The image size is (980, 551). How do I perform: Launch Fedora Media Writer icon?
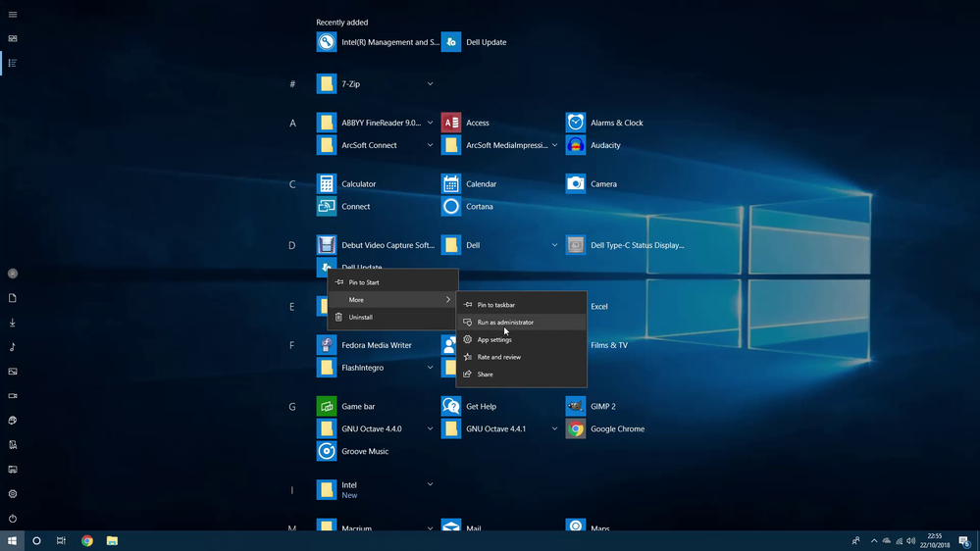327,345
